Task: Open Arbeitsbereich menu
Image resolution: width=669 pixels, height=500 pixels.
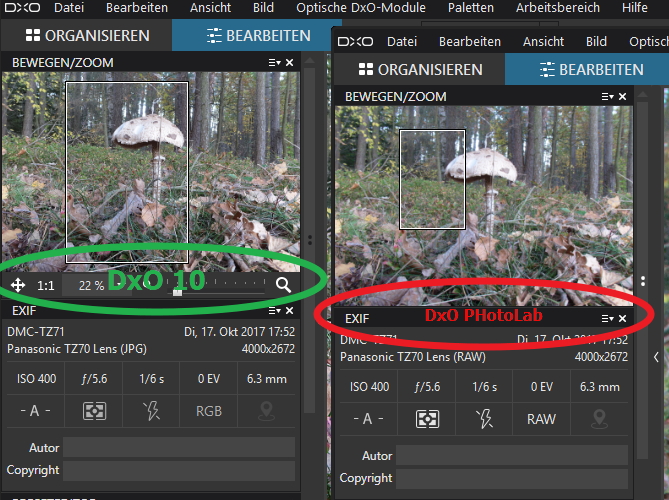Action: (558, 8)
